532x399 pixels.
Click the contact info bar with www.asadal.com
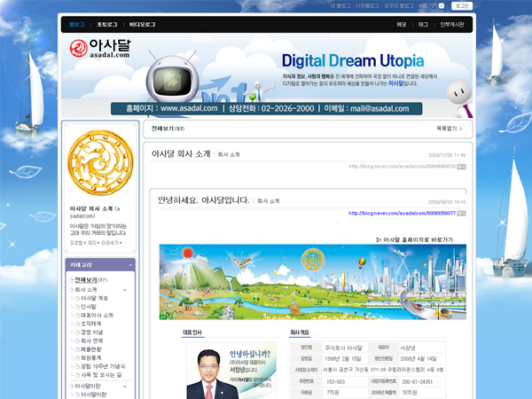pyautogui.click(x=267, y=108)
